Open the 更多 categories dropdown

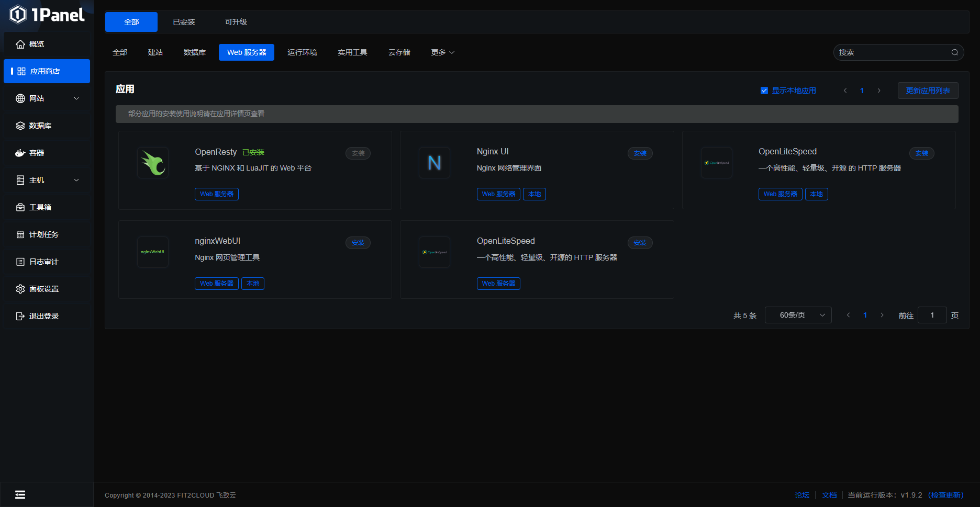pyautogui.click(x=443, y=52)
